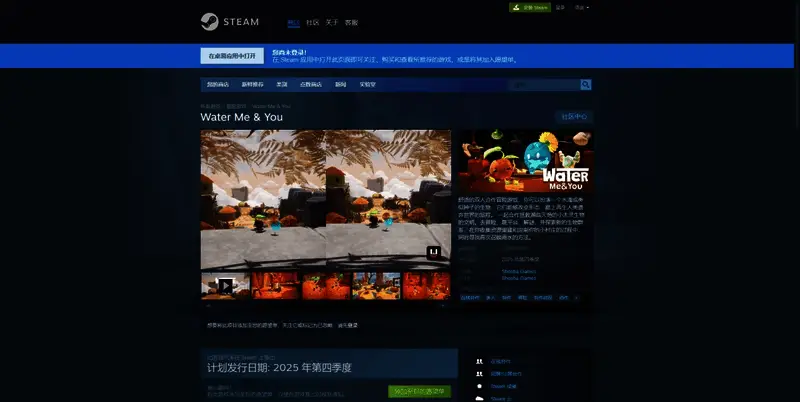Click the green Install Steam button
Image resolution: width=800 pixels, height=402 pixels.
(x=530, y=7)
